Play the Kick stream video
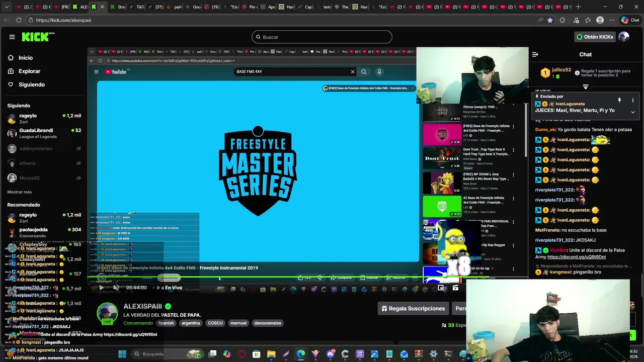This screenshot has width=644, height=362. (101, 288)
